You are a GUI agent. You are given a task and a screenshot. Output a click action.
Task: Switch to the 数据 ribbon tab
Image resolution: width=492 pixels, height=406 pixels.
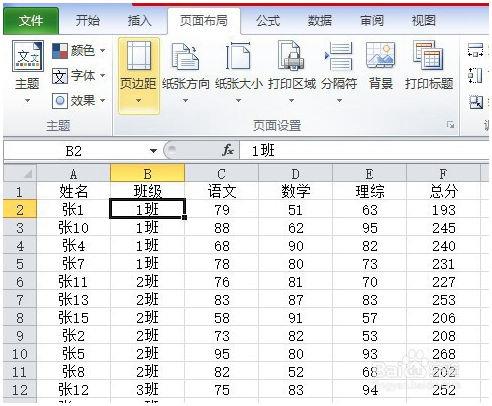pos(319,21)
